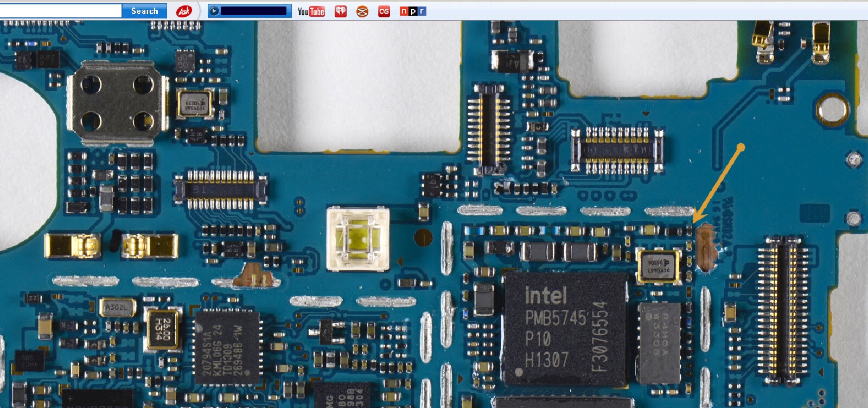
Task: Click the blue Search button
Action: click(144, 11)
